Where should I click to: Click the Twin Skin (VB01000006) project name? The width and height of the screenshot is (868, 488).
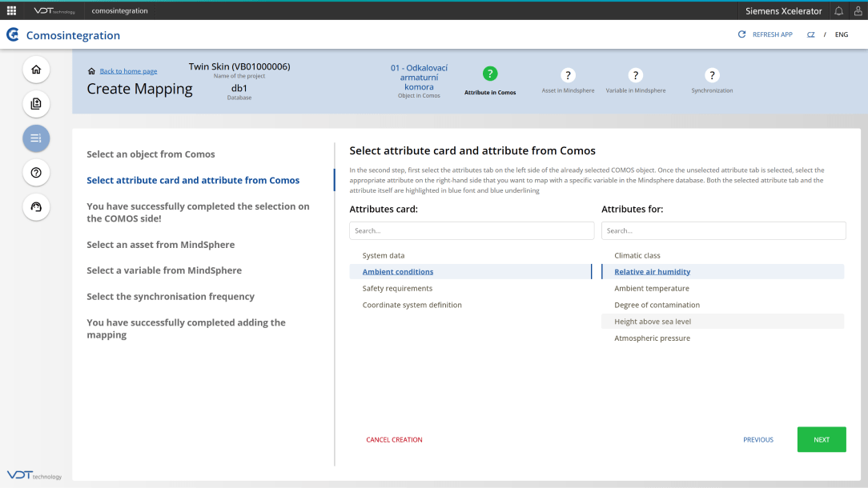click(239, 66)
